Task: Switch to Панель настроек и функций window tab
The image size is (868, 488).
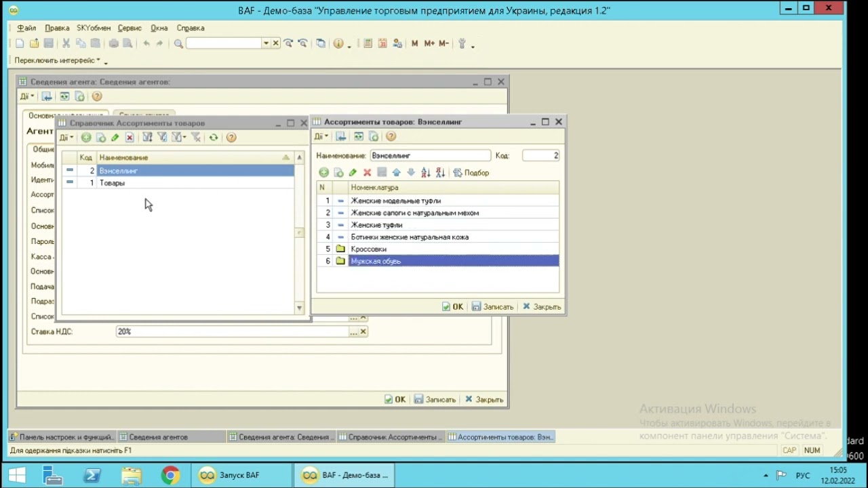Action: coord(62,437)
